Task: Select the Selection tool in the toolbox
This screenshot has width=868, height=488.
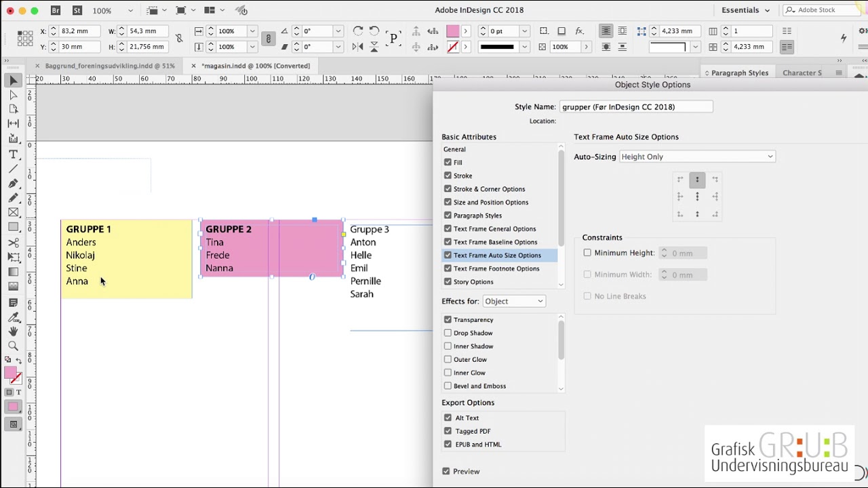Action: [13, 81]
